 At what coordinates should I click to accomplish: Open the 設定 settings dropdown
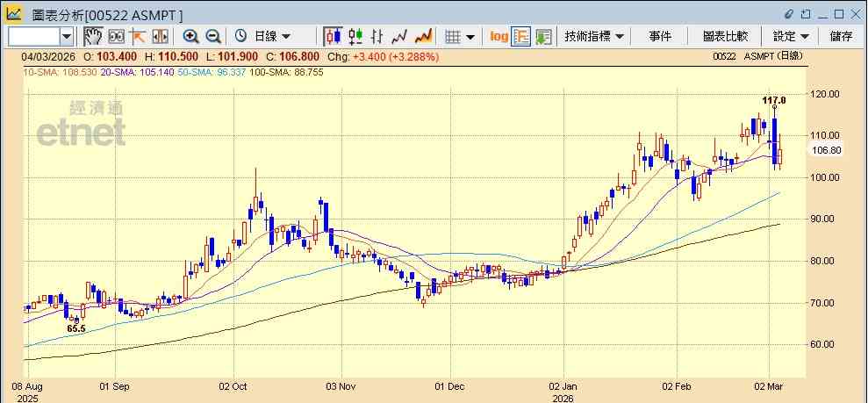[x=791, y=37]
